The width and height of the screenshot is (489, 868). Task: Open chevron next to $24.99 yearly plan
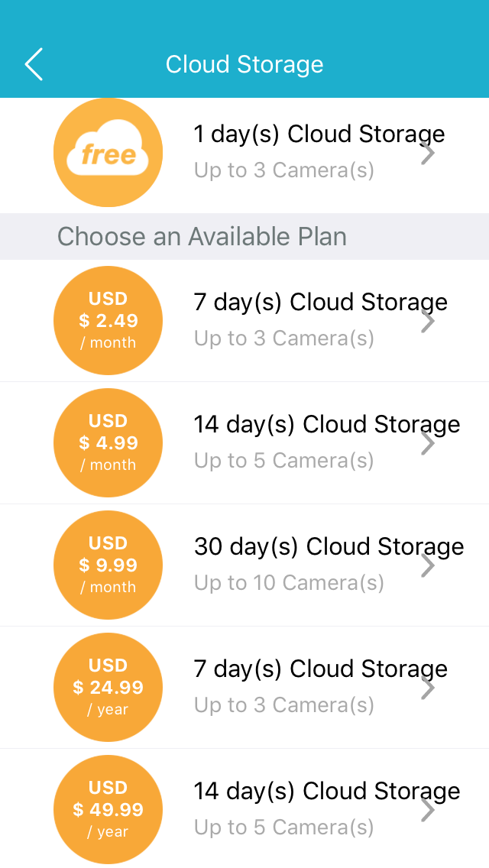click(x=428, y=688)
